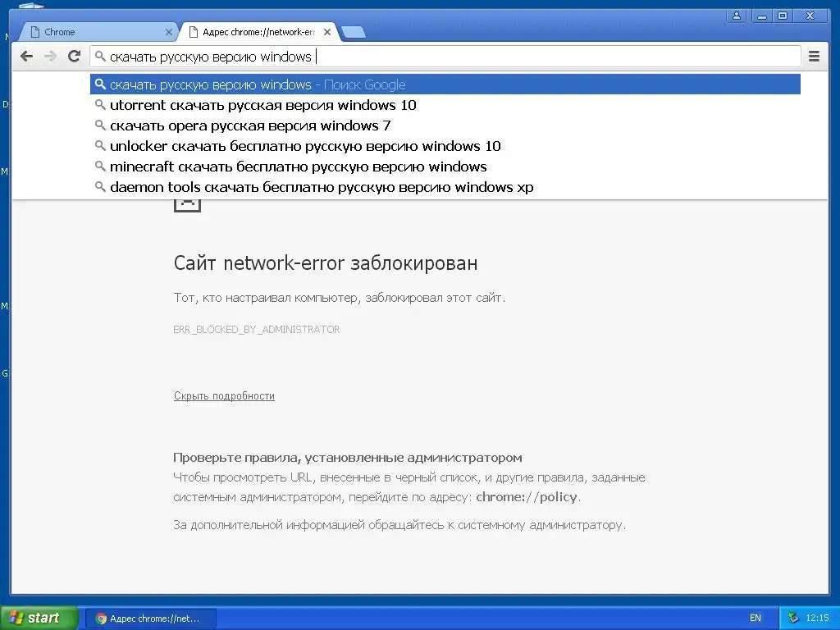Viewport: 840px width, 630px height.
Task: Choose 'unlocker скачать бесплатно' suggestion
Action: coord(445,146)
